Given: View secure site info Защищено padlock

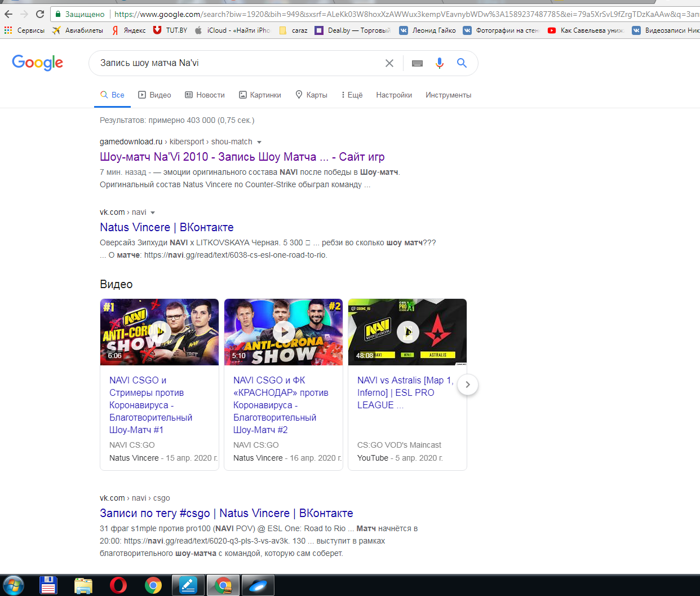Looking at the screenshot, I should pyautogui.click(x=80, y=14).
